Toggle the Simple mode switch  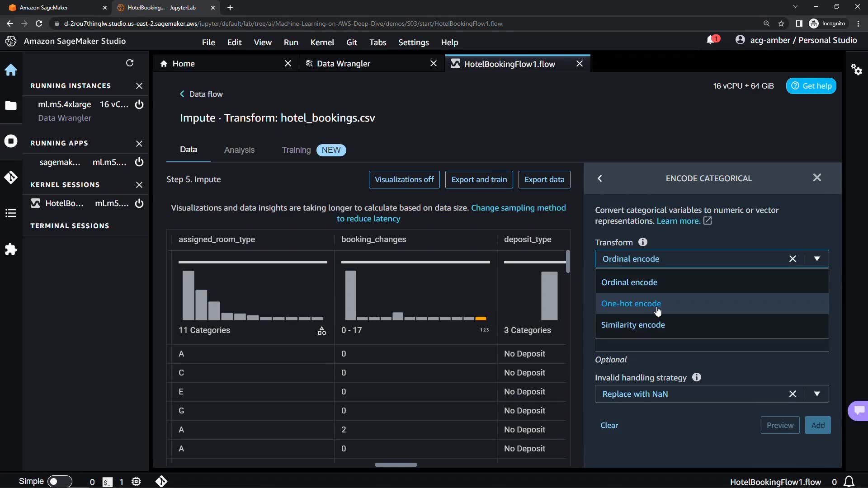pos(60,481)
